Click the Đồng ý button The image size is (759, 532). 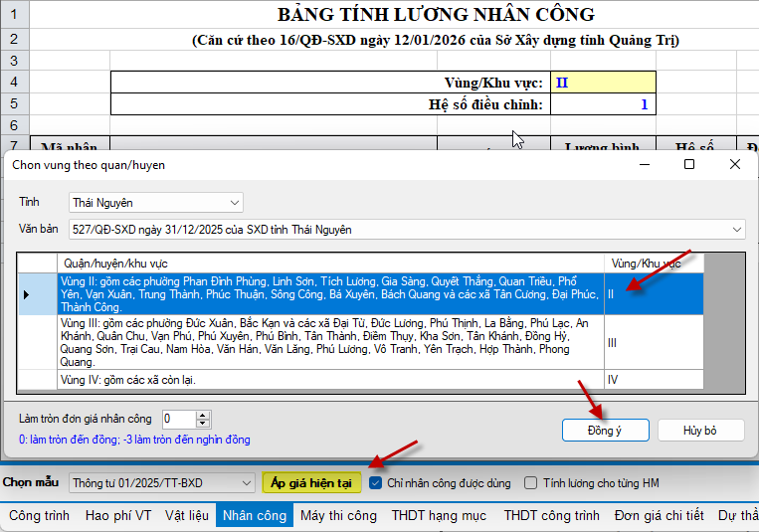tap(605, 430)
